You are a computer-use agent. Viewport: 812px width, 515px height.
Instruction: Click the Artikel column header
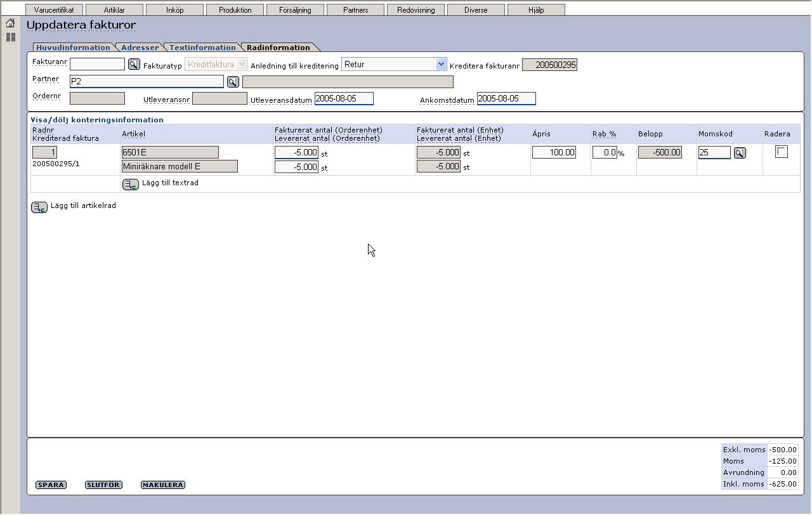[x=134, y=134]
